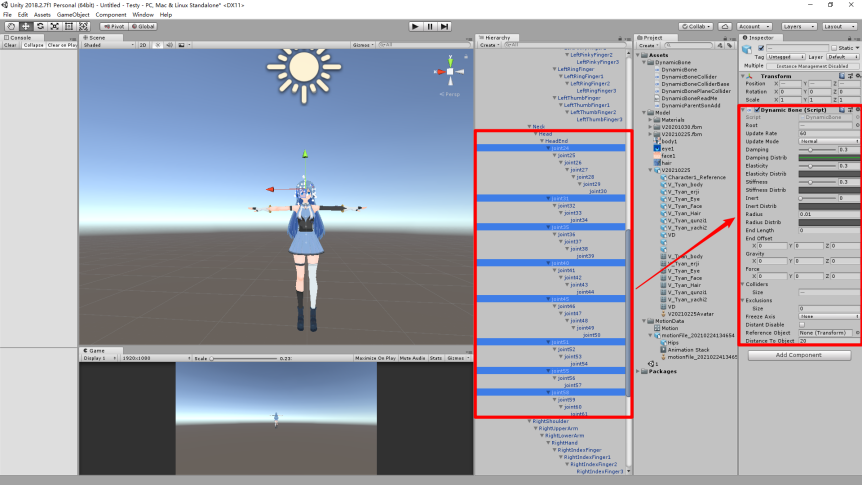Open the Tag dropdown
Viewport: 862px width, 485px height.
pos(786,57)
